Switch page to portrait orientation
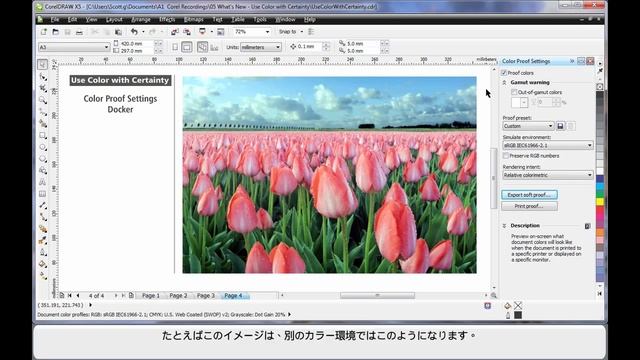 coord(175,47)
